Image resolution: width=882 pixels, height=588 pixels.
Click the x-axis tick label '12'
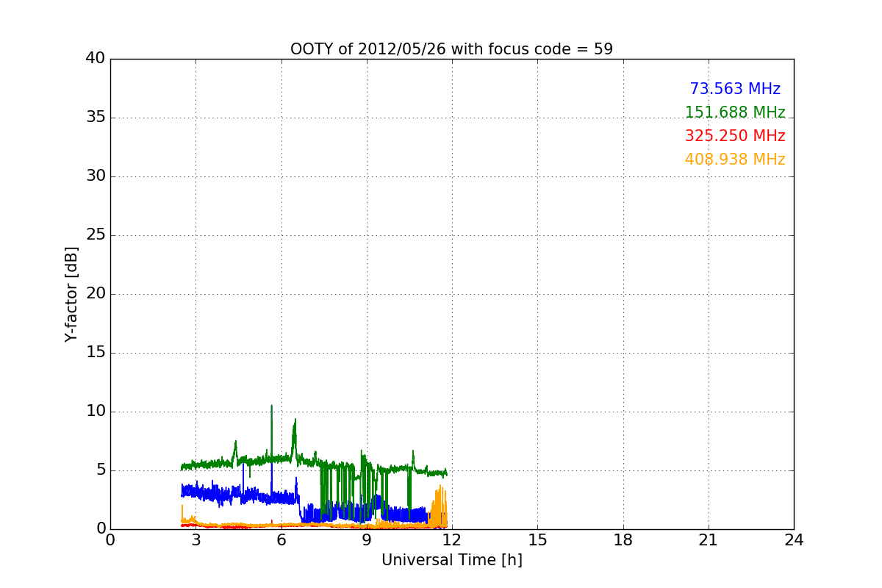pyautogui.click(x=452, y=540)
